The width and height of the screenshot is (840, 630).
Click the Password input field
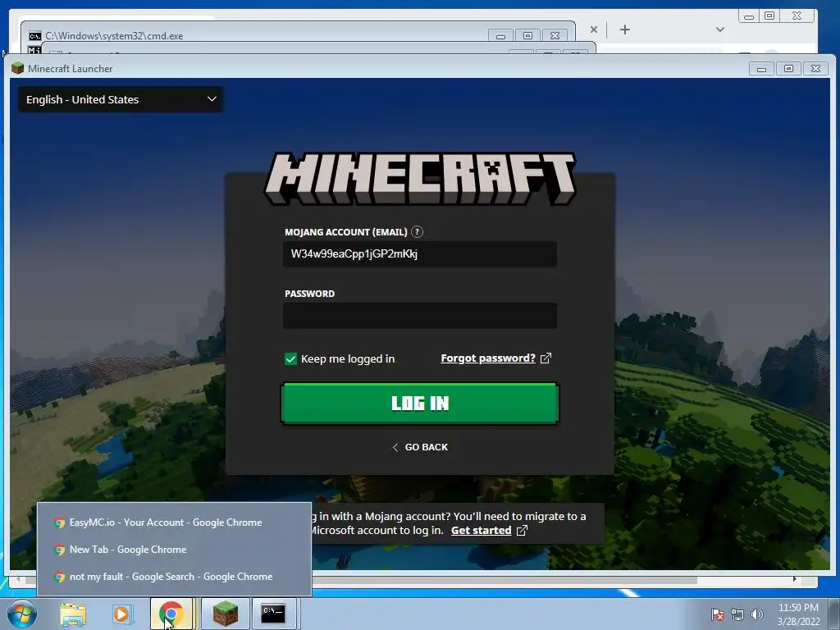point(420,316)
